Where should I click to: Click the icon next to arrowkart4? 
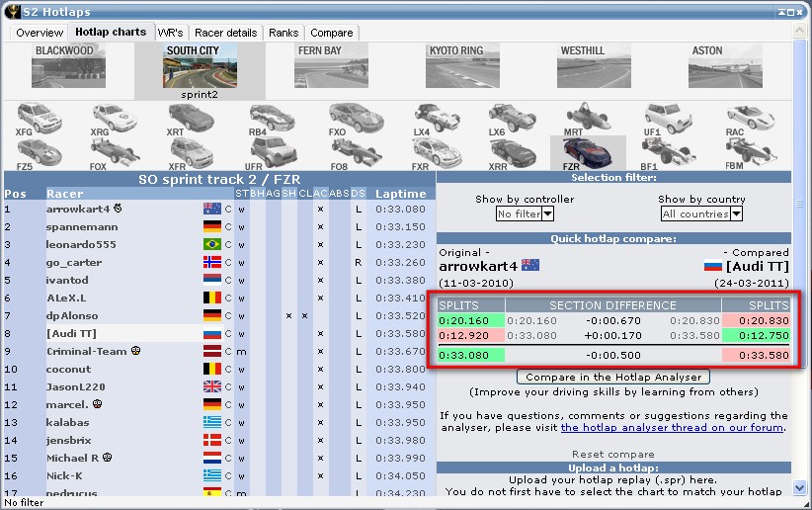[119, 208]
